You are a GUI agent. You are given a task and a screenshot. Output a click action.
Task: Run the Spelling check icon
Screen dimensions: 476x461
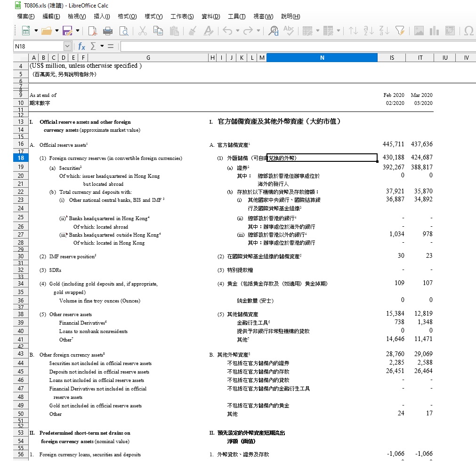point(289,31)
